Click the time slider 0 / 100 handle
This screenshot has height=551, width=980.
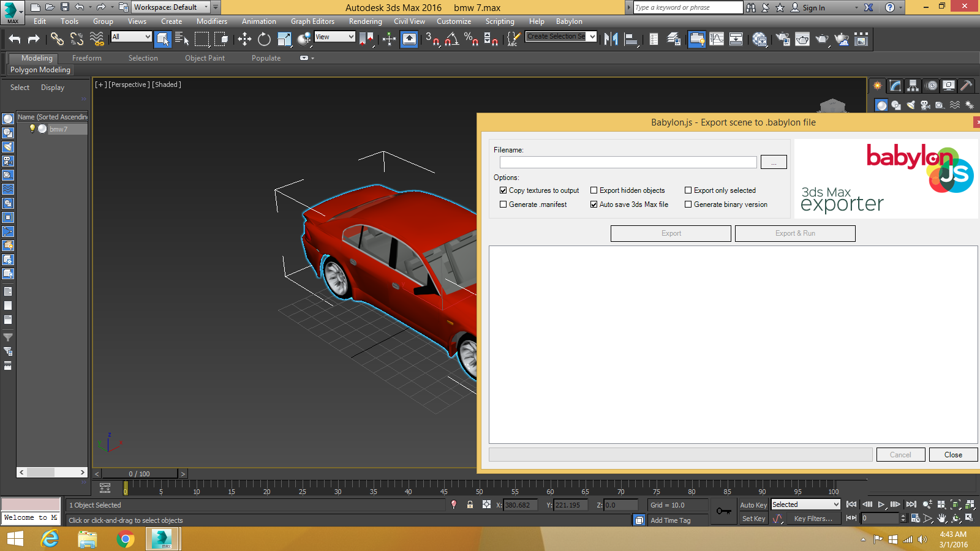pyautogui.click(x=140, y=474)
